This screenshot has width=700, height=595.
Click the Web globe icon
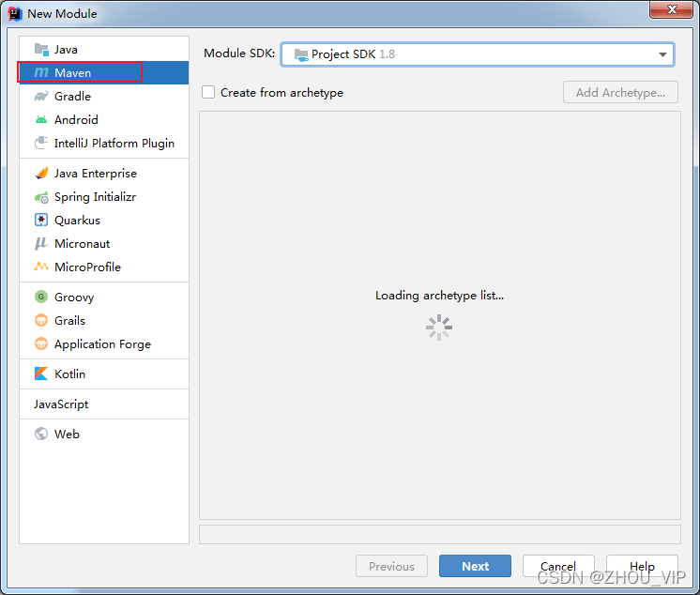[41, 434]
